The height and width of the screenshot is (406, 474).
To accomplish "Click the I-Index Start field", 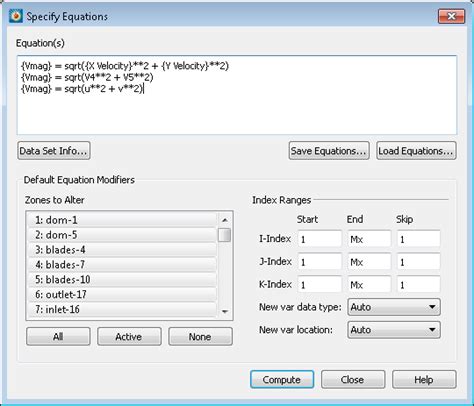I will pos(319,239).
